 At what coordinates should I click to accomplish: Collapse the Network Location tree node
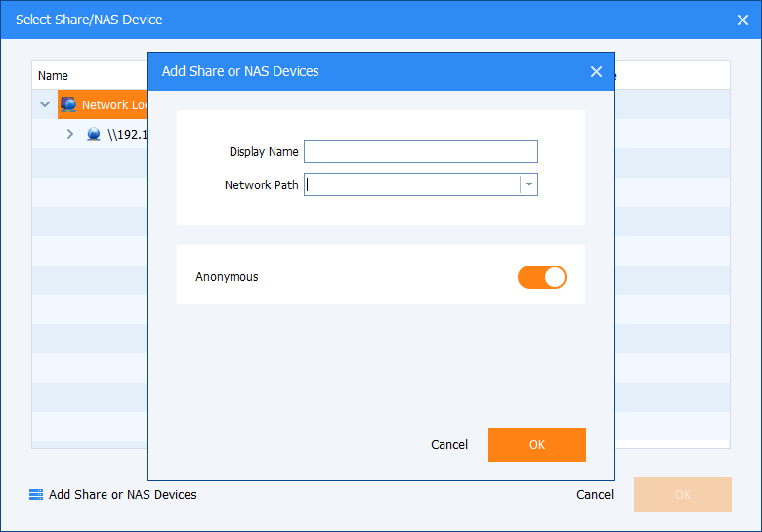[x=45, y=104]
